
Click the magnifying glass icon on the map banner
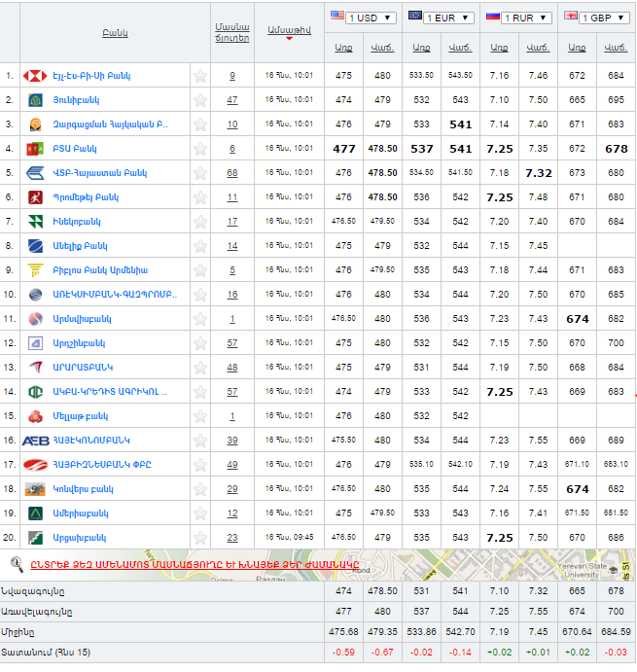17,562
